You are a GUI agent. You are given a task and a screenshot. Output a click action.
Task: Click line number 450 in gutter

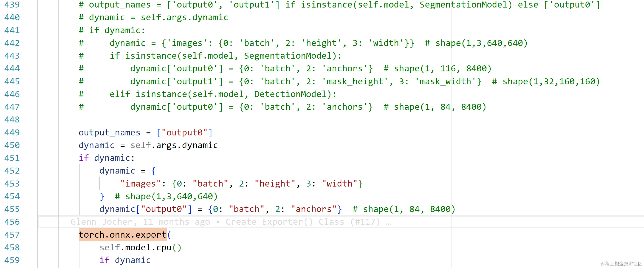pyautogui.click(x=12, y=145)
